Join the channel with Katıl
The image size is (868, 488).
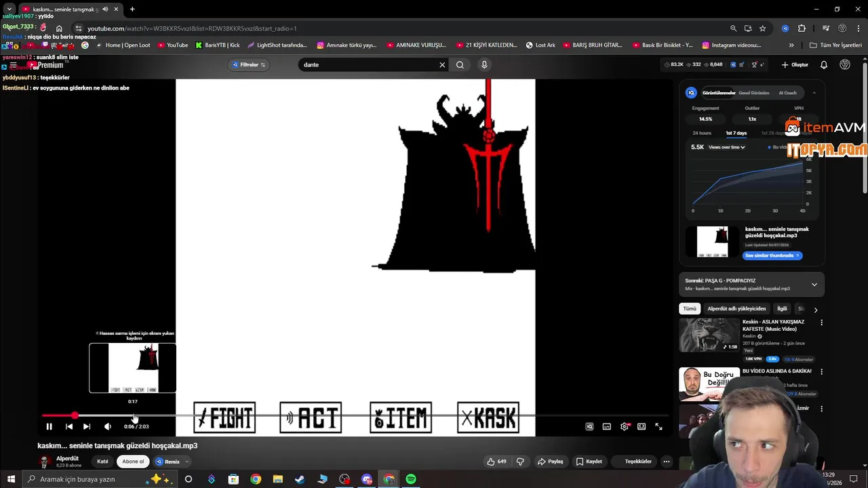coord(102,462)
